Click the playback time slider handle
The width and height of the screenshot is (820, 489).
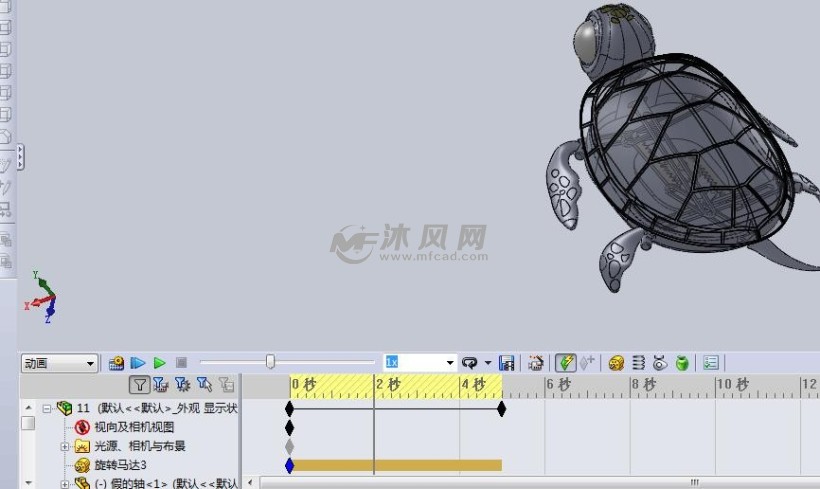tap(270, 362)
